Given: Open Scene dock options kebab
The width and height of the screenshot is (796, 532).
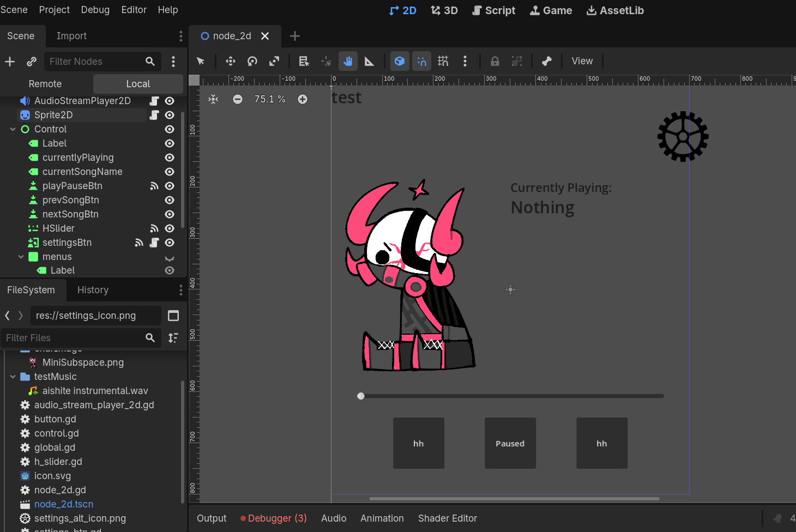Looking at the screenshot, I should 181,36.
